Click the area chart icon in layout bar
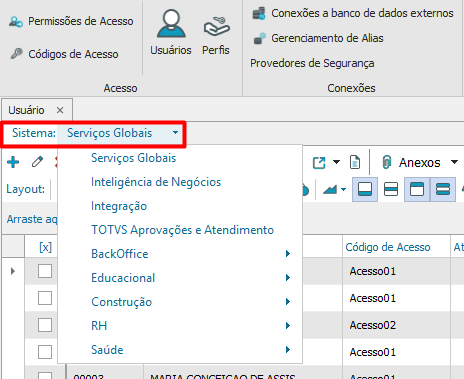464x379 pixels. pyautogui.click(x=330, y=190)
